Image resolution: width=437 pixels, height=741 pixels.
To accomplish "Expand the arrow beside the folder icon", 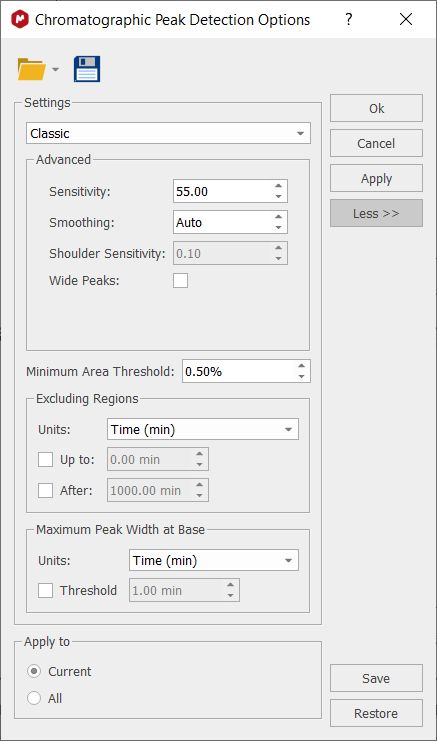I will [55, 69].
